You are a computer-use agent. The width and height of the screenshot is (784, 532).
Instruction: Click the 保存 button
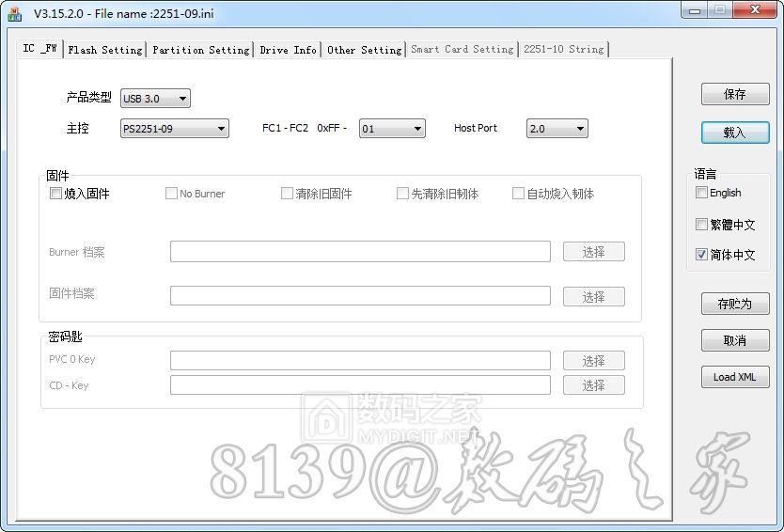coord(735,94)
